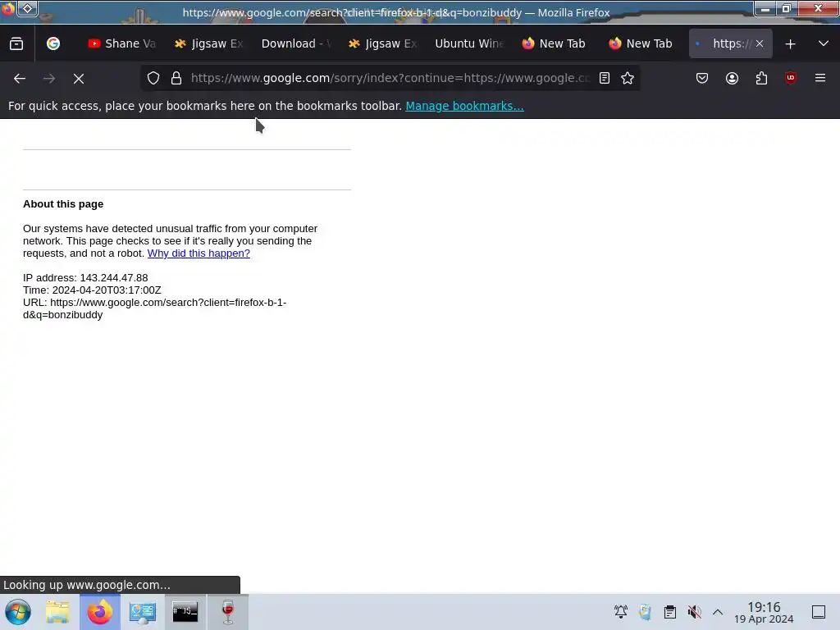Open the Firefox application menu
This screenshot has width=840, height=630.
click(820, 78)
